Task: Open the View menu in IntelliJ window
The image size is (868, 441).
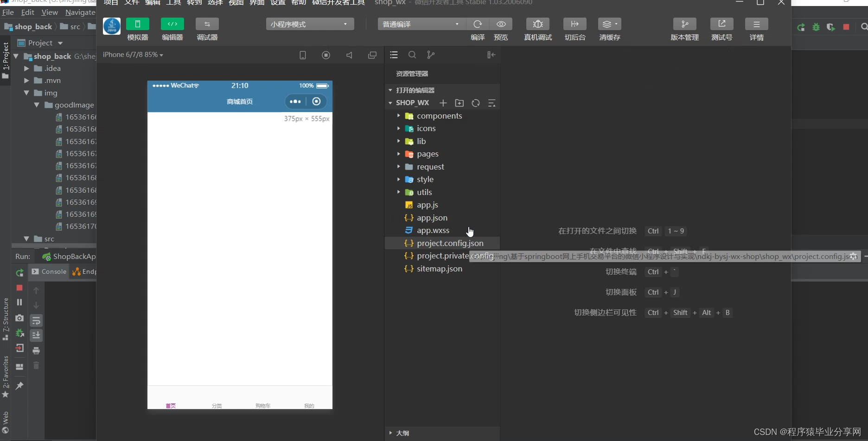Action: point(50,13)
